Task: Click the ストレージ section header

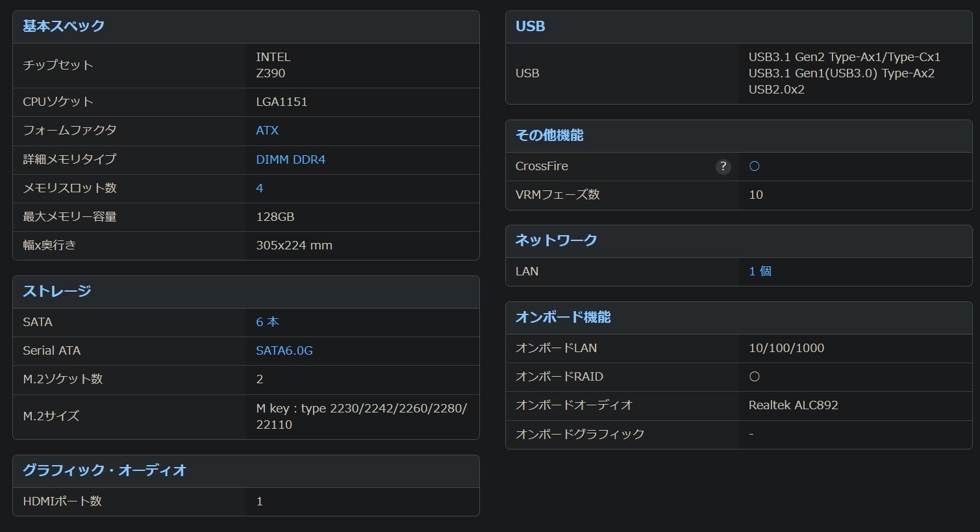Action: click(x=57, y=291)
